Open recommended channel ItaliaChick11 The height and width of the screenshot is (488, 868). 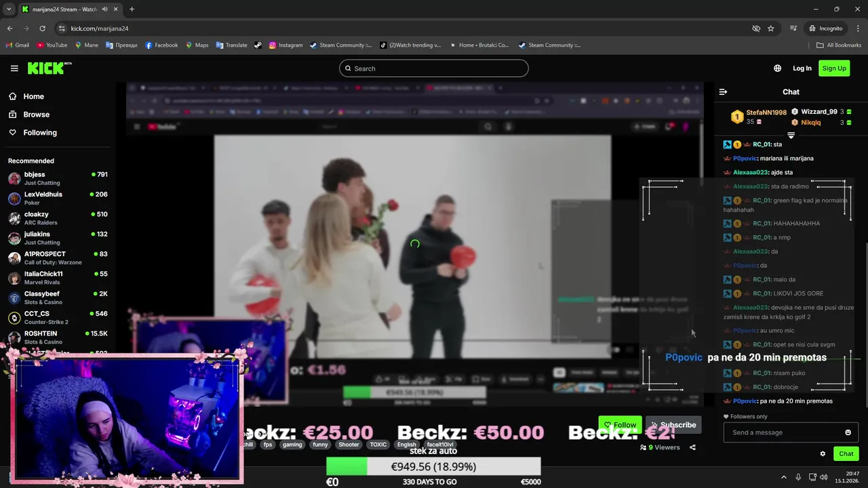pyautogui.click(x=58, y=278)
